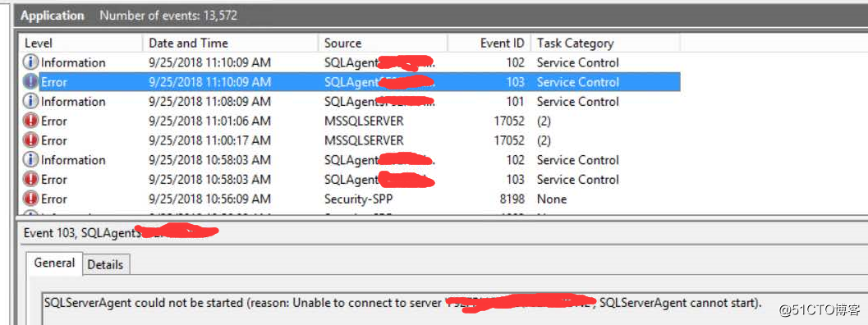This screenshot has height=325, width=868.
Task: Click Information icon of 11:10:09 AM event 102
Action: 31,62
